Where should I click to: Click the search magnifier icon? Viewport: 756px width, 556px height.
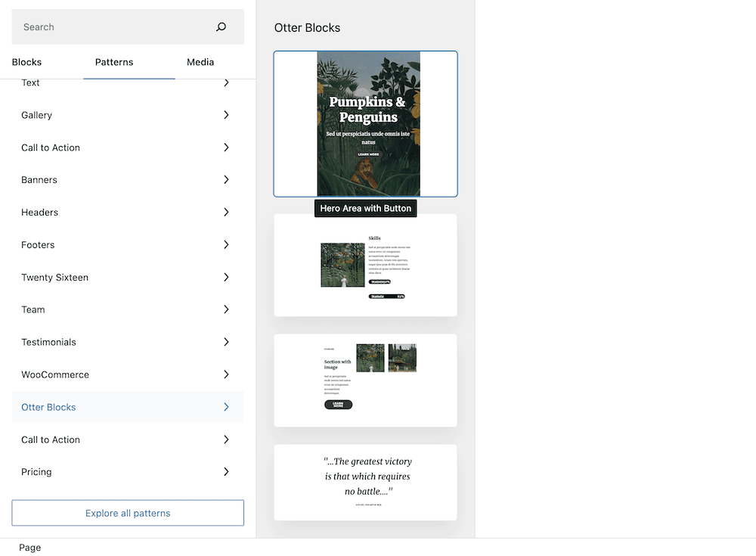click(221, 26)
